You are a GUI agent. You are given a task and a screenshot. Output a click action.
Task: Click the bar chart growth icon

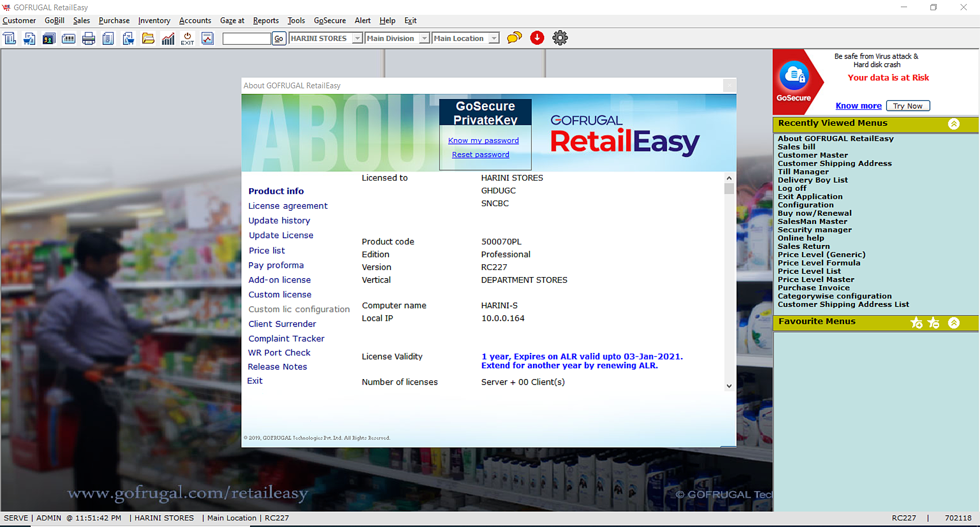click(168, 38)
